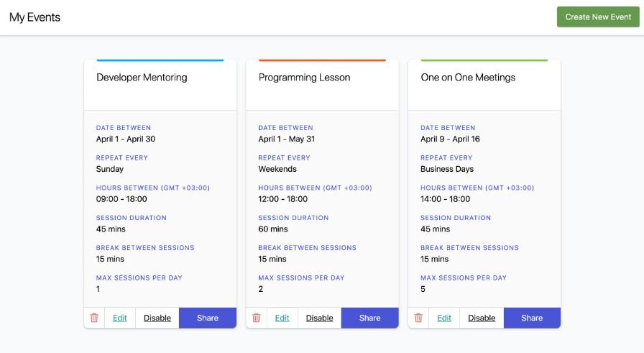
Task: Click Programming Lesson's 15 mins break value
Action: click(272, 259)
